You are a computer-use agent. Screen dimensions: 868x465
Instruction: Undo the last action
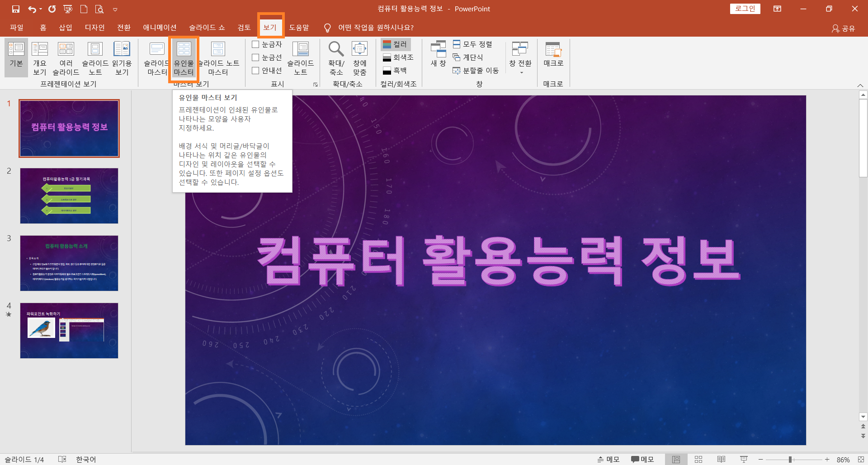(32, 9)
